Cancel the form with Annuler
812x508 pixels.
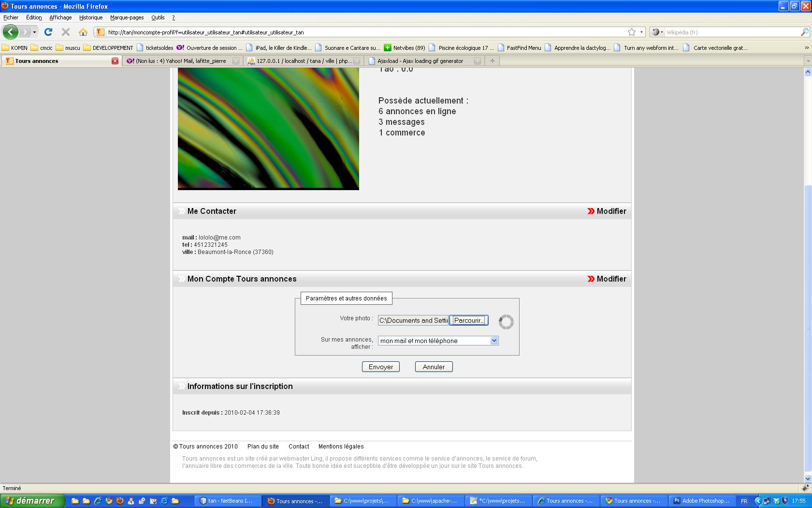pos(434,367)
